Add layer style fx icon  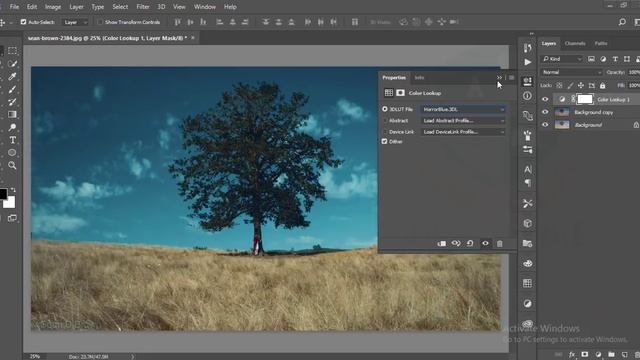pyautogui.click(x=572, y=355)
